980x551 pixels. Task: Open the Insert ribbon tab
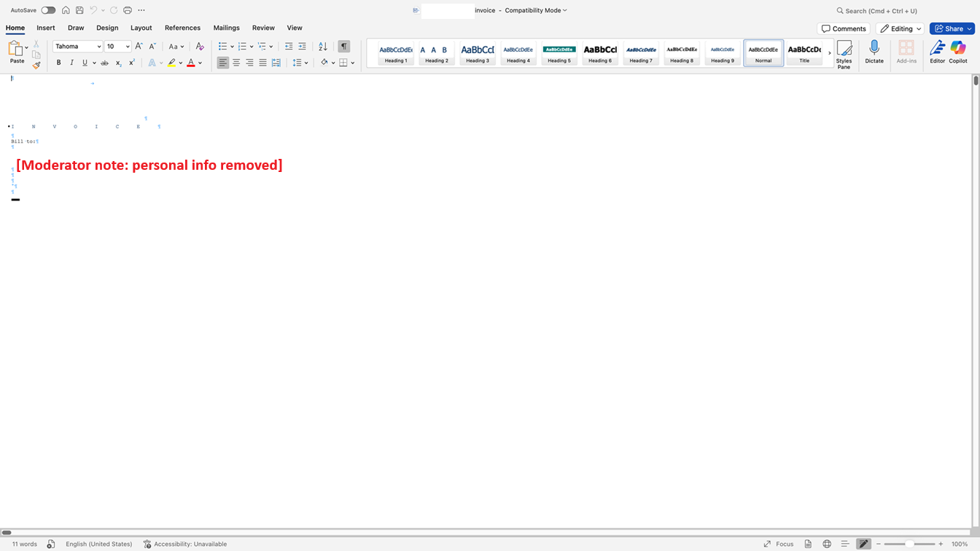tap(46, 28)
